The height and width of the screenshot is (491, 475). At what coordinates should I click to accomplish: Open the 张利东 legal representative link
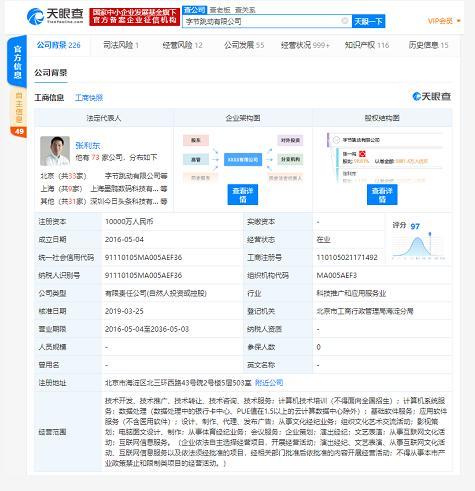[88, 145]
